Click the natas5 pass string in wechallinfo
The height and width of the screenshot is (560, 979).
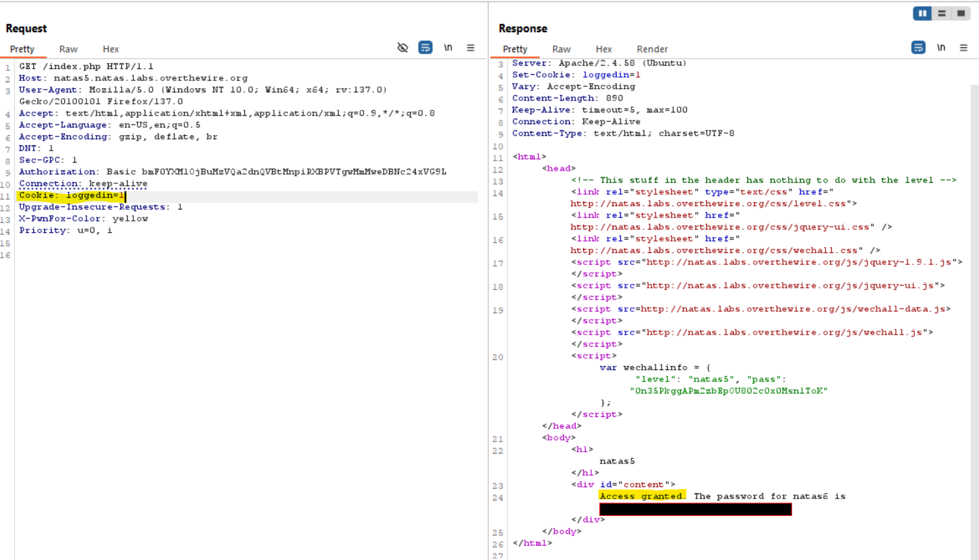coord(729,391)
